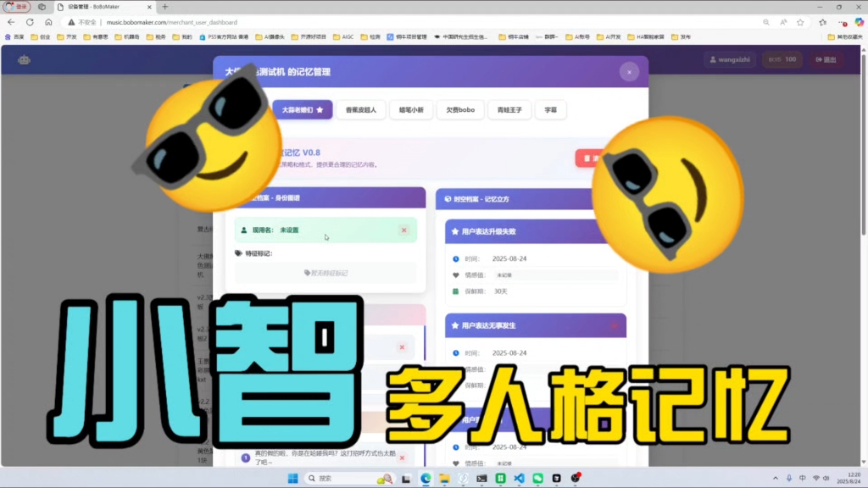Click the 退出 logout button
This screenshot has height=488, width=868.
pos(826,60)
